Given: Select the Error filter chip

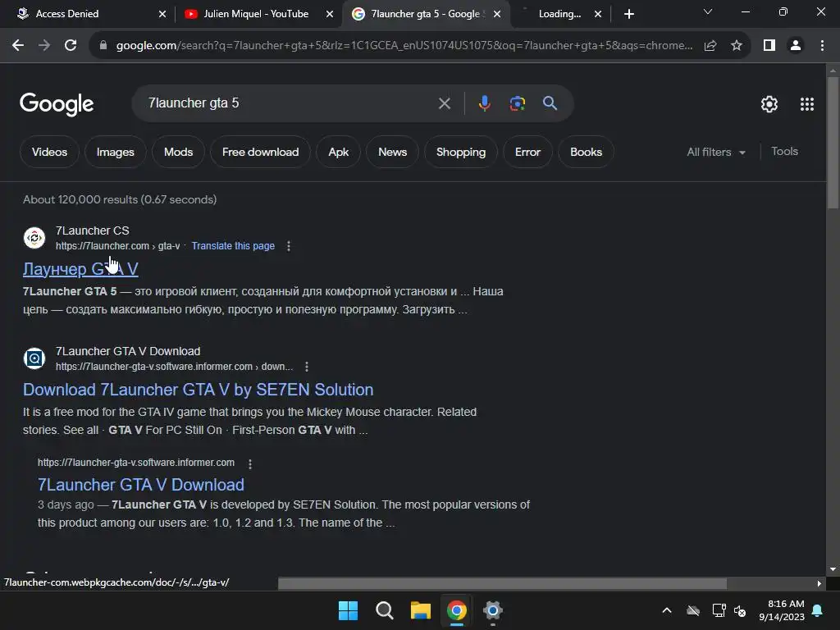Looking at the screenshot, I should click(527, 152).
